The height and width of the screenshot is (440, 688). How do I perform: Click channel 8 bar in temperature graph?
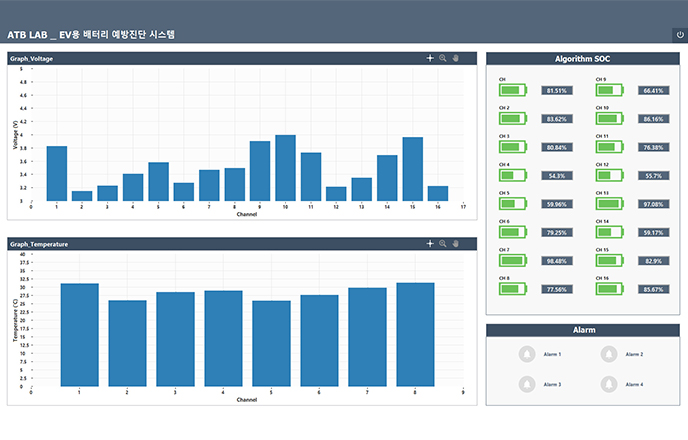(415, 334)
